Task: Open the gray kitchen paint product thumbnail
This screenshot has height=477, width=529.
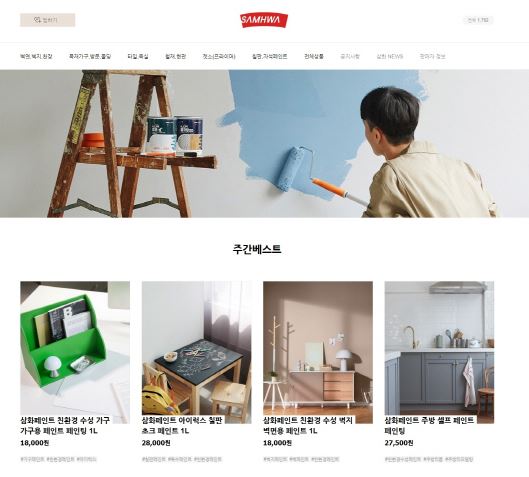Action: click(x=439, y=352)
